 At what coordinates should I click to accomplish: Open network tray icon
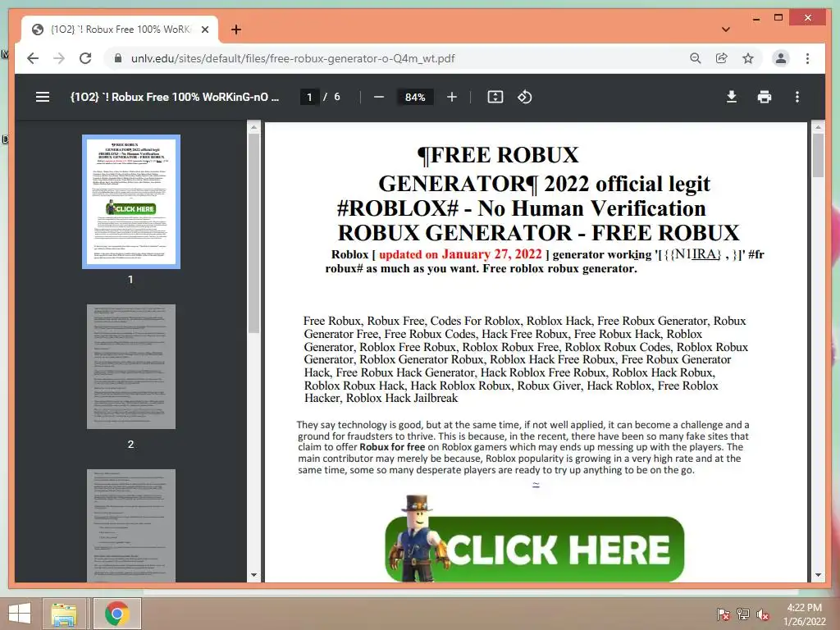pyautogui.click(x=743, y=614)
